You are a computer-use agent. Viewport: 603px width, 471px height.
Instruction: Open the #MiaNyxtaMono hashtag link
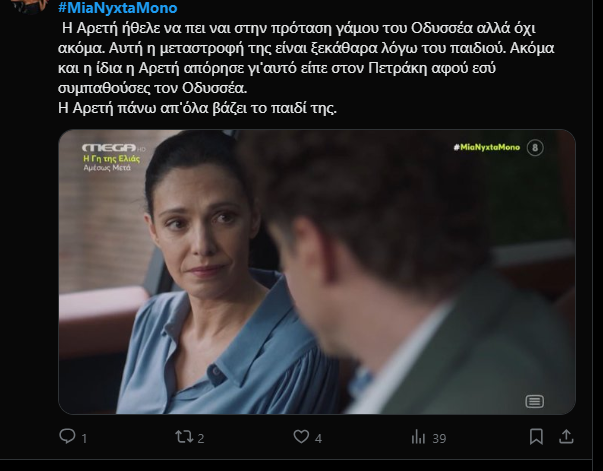[117, 8]
